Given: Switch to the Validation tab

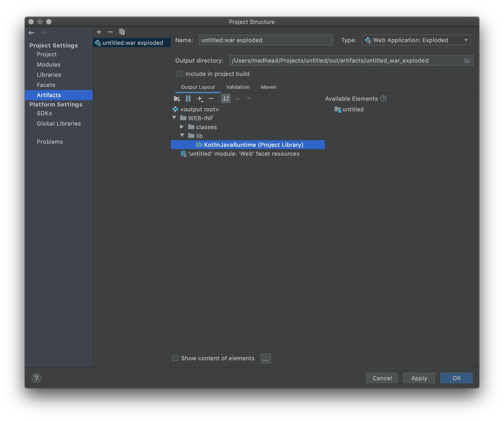Looking at the screenshot, I should (238, 87).
